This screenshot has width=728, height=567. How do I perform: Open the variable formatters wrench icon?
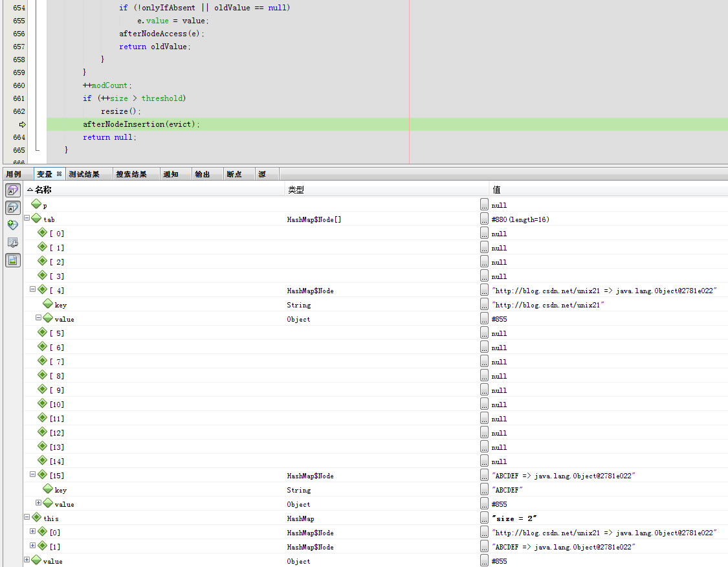[13, 243]
